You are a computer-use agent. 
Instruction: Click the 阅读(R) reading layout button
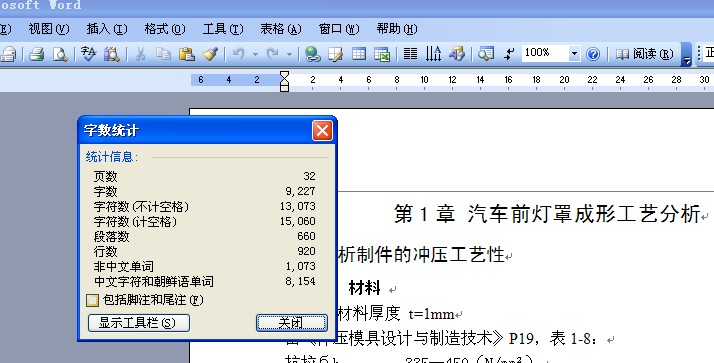point(644,54)
